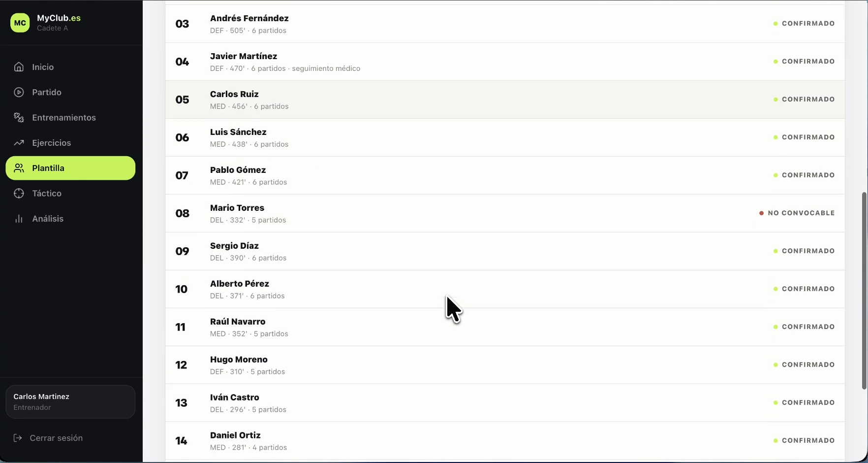This screenshot has width=868, height=463.
Task: Click the Análisis bar-chart icon
Action: pyautogui.click(x=19, y=219)
